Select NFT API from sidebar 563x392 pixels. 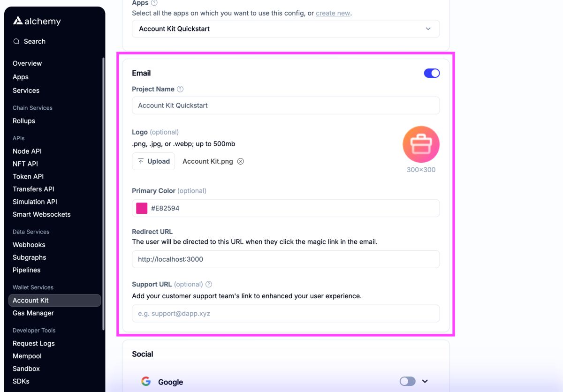(25, 164)
